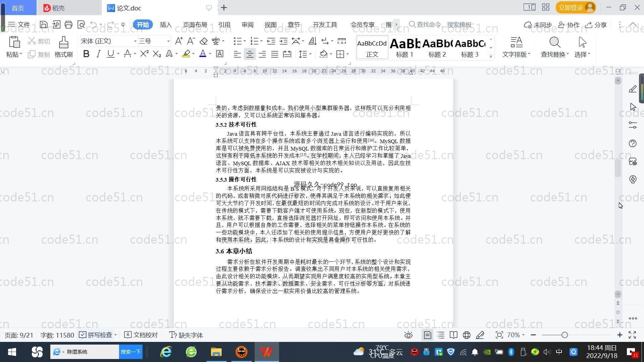Decrease font size with A- icon
Screen dimensions: 644x362
(191, 41)
